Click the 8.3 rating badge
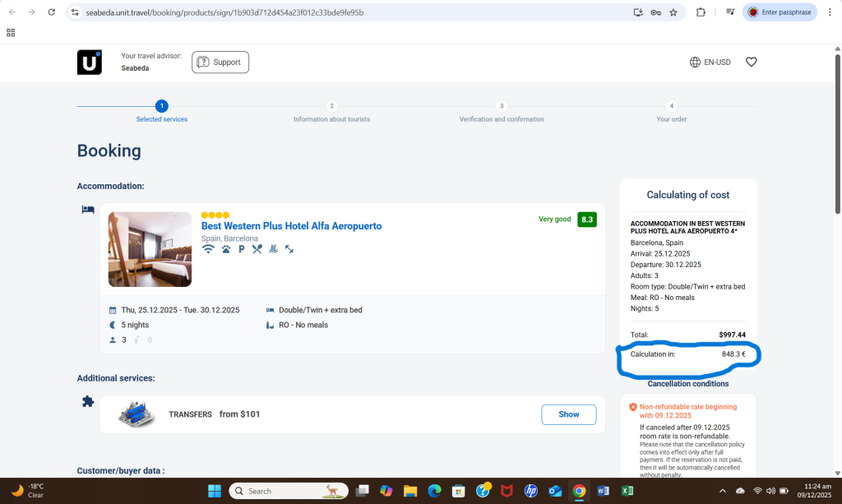 coord(586,220)
